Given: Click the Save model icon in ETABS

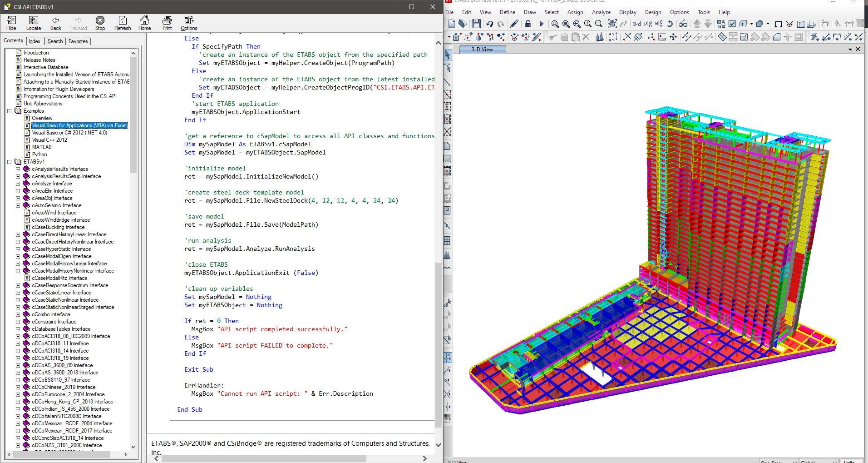Looking at the screenshot, I should [x=476, y=24].
